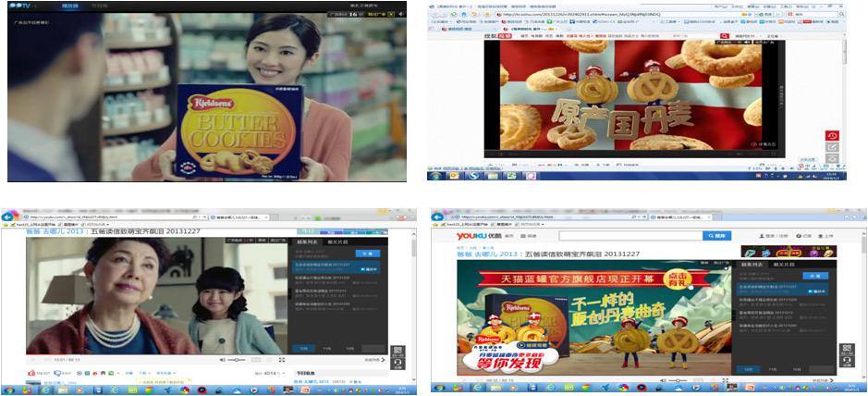Open the game banner ad above the Tmall-ad playlist
This screenshot has height=396, width=868.
pyautogui.click(x=789, y=251)
